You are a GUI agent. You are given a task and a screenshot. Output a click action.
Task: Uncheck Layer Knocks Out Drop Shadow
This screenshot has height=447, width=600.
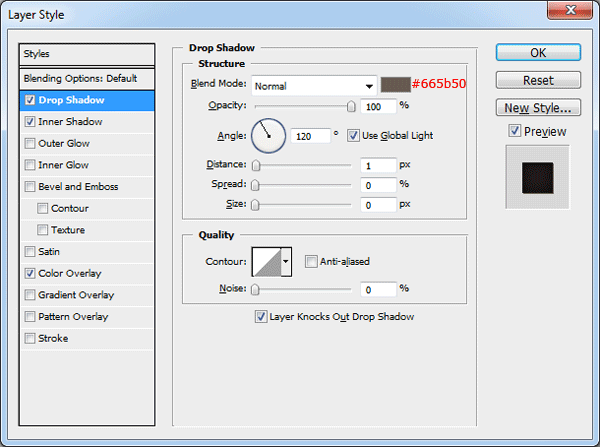(261, 317)
